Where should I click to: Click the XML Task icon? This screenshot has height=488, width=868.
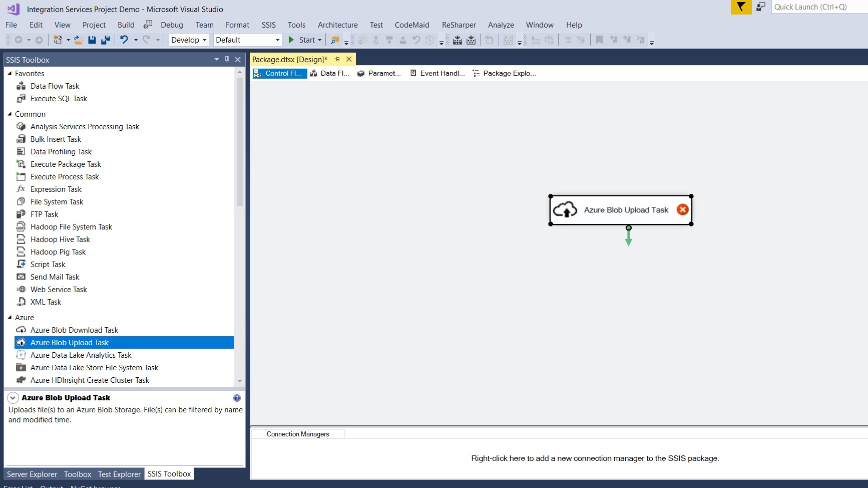[21, 302]
